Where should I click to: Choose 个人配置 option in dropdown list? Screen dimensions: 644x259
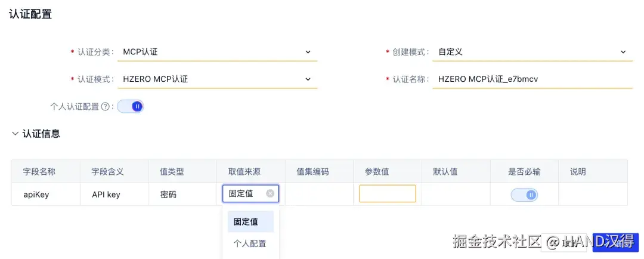coord(250,243)
